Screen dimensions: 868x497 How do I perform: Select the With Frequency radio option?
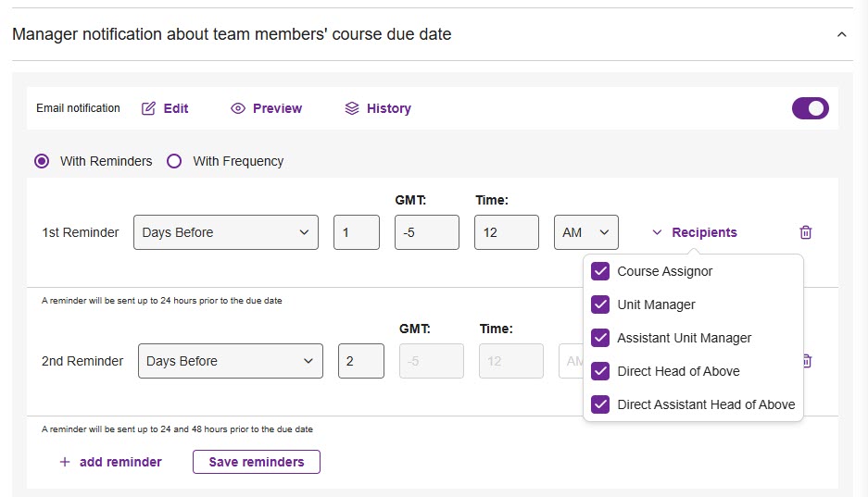point(174,161)
